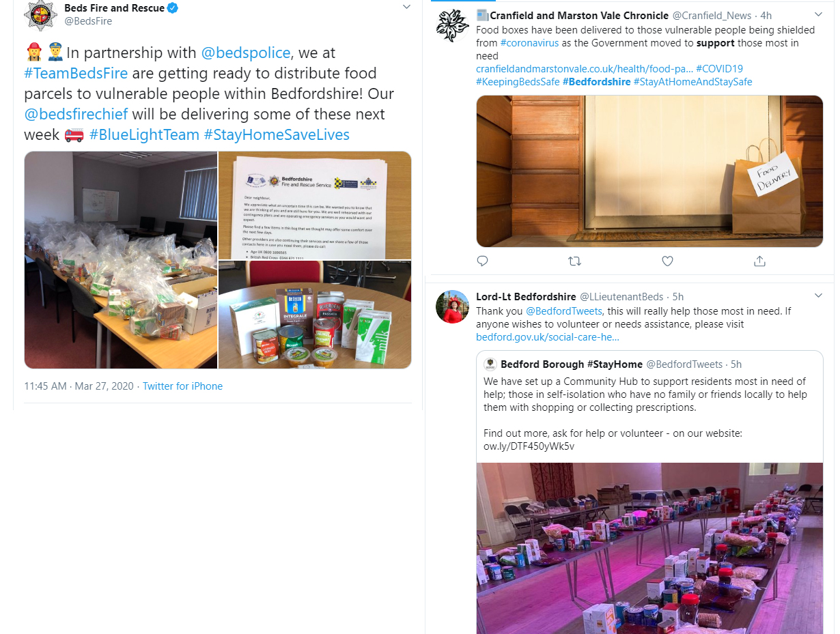
Task: Open Lord-Lt Bedfordshire profile picture
Action: click(x=452, y=306)
